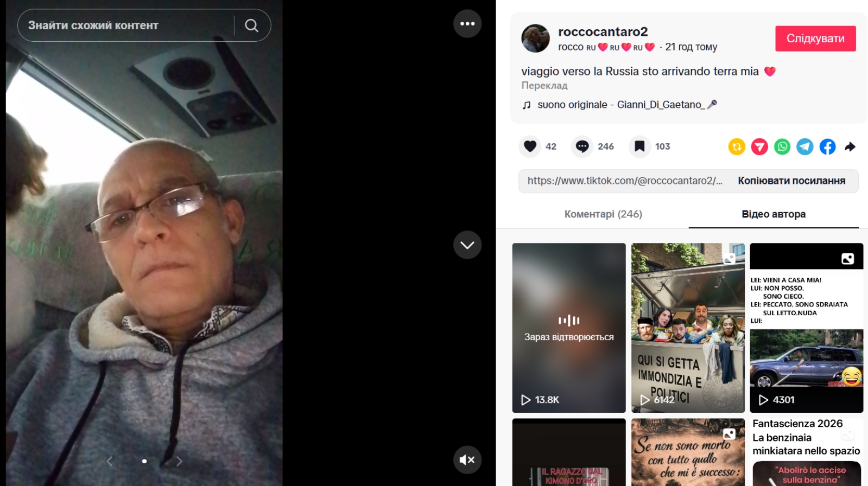Click the Слідкувати follow button
This screenshot has height=486, width=868.
pos(815,39)
